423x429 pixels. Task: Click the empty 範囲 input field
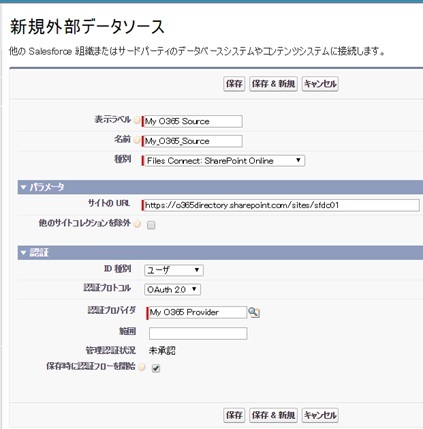(x=198, y=333)
